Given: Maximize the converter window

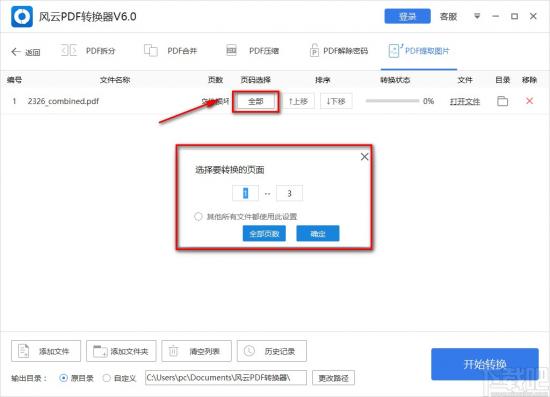Looking at the screenshot, I should (514, 16).
